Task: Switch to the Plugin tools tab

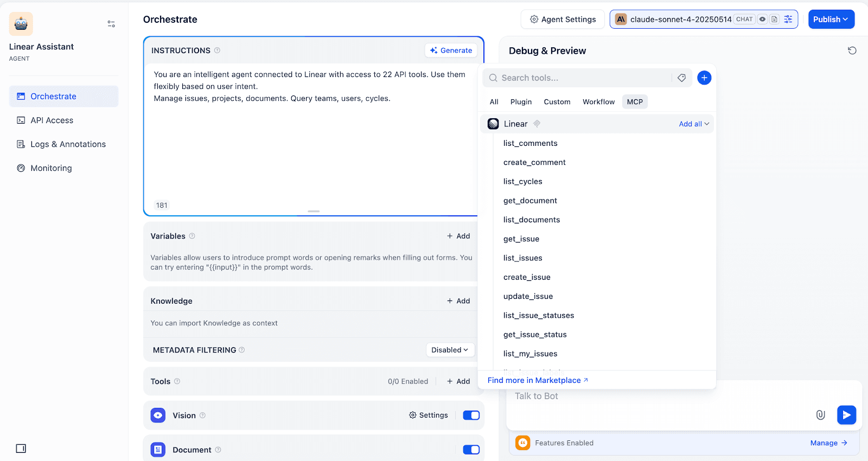Action: [521, 102]
